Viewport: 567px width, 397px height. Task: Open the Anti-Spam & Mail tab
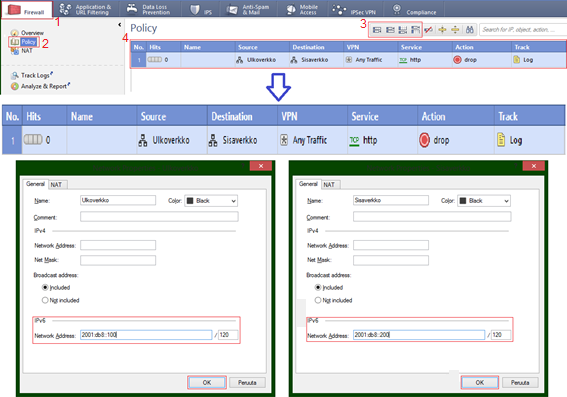248,9
